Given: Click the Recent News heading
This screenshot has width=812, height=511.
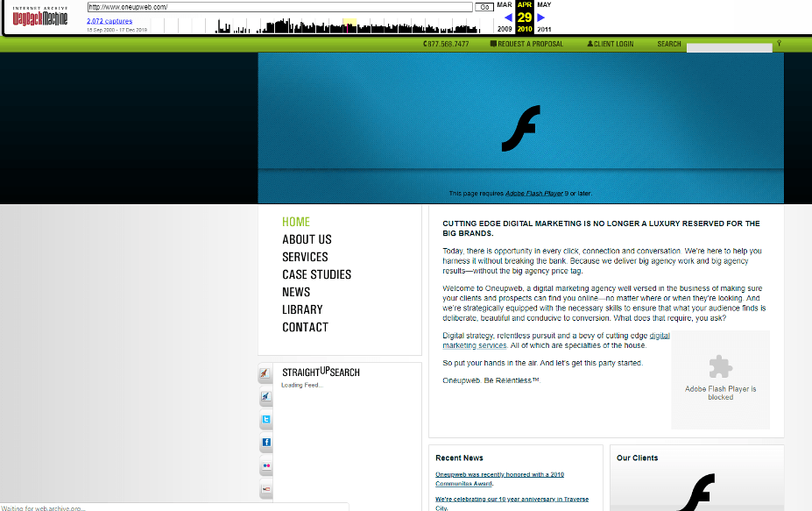Looking at the screenshot, I should click(x=459, y=458).
